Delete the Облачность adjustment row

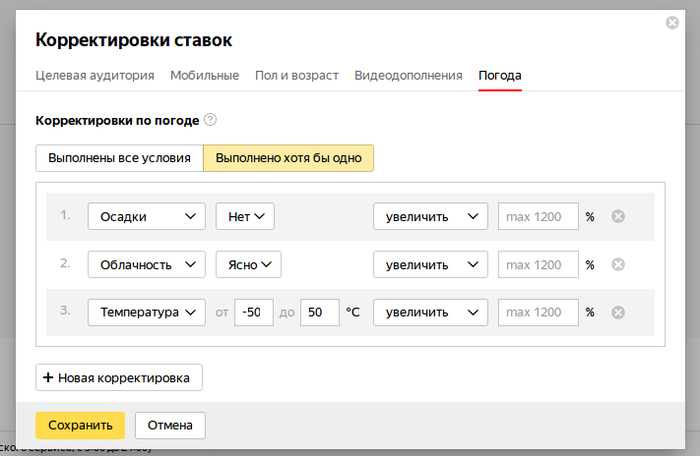(618, 265)
